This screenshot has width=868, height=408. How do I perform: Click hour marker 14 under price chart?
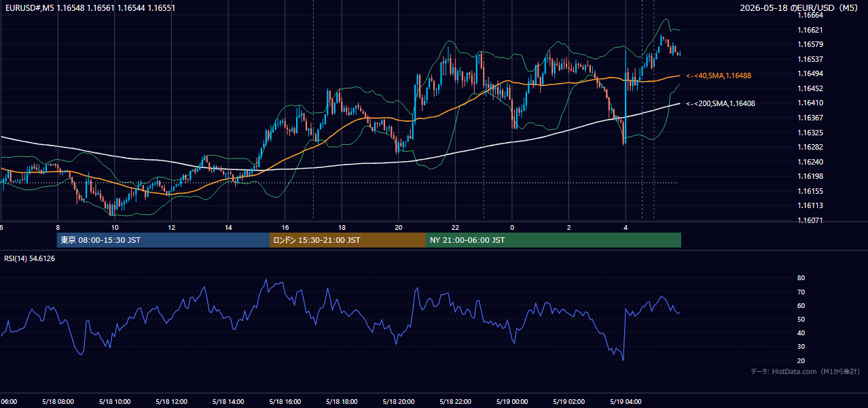pyautogui.click(x=228, y=228)
